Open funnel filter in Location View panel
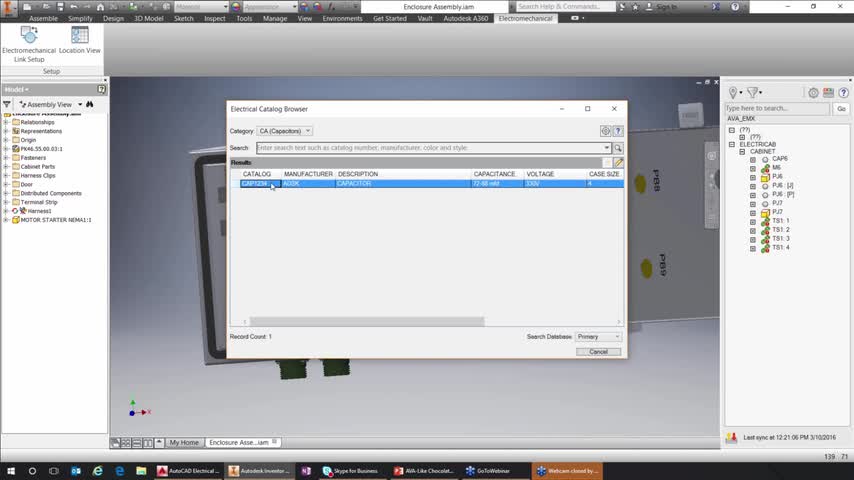The height and width of the screenshot is (480, 854). 753,93
